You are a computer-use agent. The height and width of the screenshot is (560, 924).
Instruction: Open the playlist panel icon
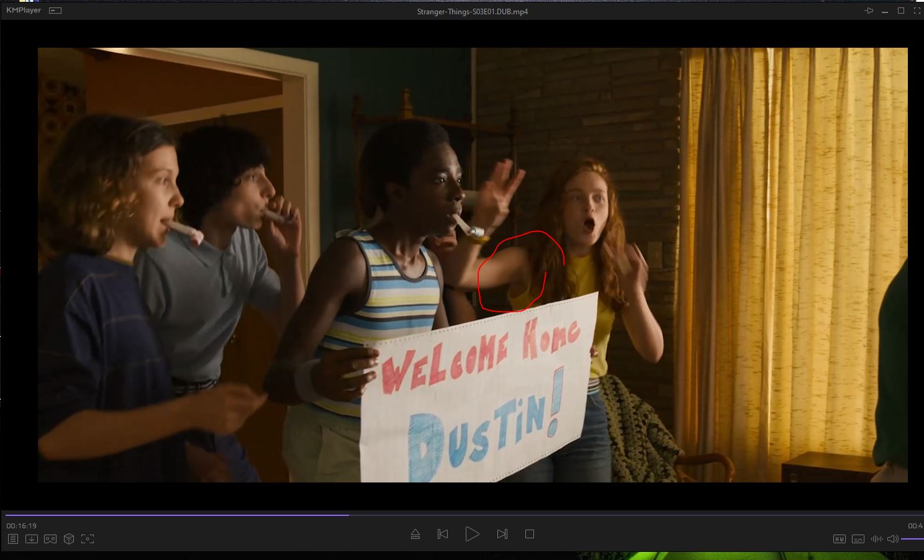coord(13,539)
